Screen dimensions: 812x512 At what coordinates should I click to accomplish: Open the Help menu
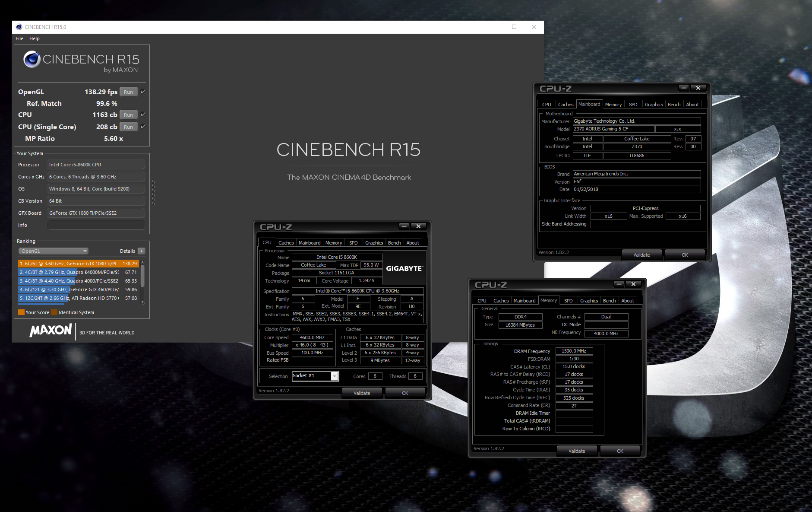coord(35,38)
